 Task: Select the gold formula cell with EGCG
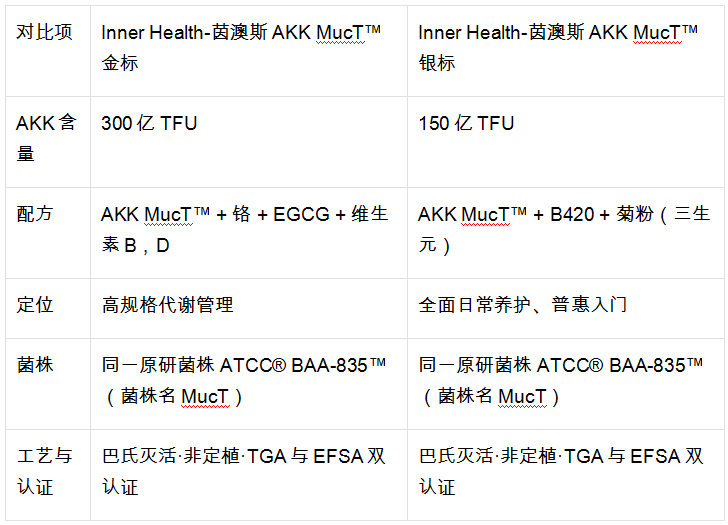point(249,233)
